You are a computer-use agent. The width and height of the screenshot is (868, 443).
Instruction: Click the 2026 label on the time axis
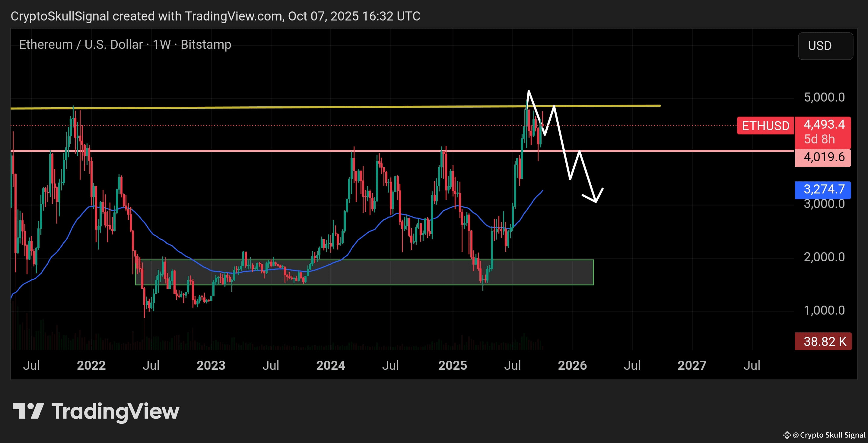tap(573, 365)
